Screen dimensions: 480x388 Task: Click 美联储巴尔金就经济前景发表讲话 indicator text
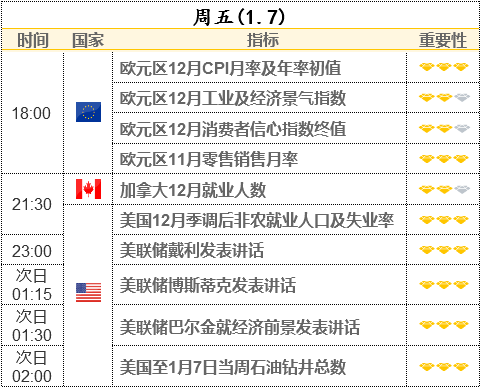click(x=240, y=327)
